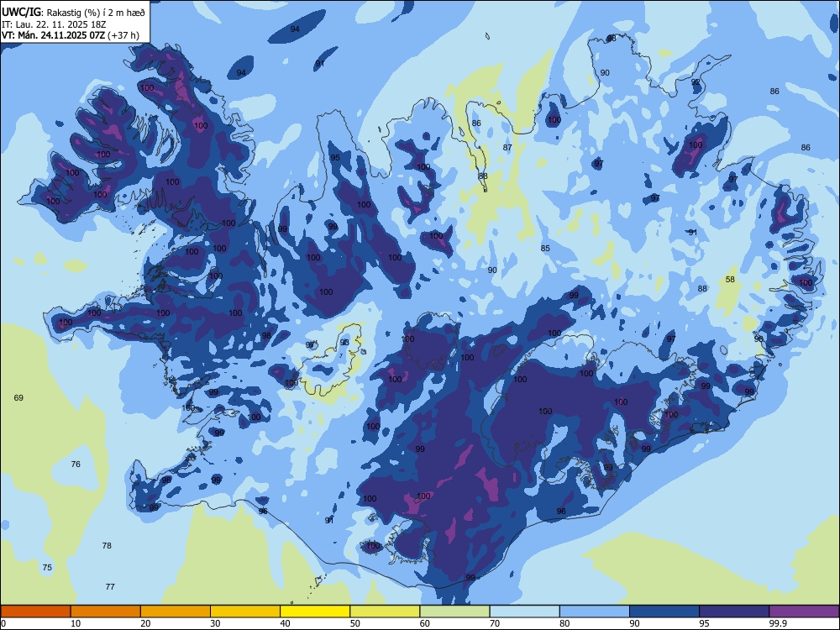The image size is (840, 630).
Task: Click the 30–40 legend color swatch
Action: click(245, 612)
